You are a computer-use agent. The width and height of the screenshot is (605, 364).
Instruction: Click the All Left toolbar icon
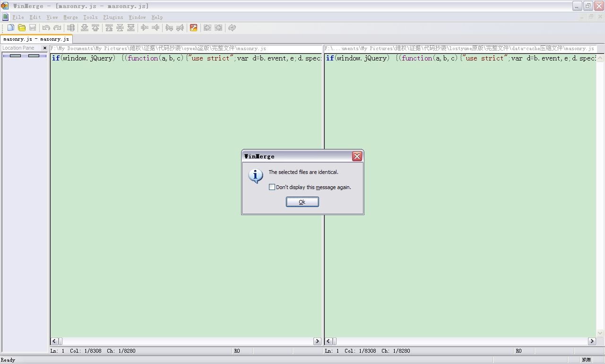[x=218, y=28]
